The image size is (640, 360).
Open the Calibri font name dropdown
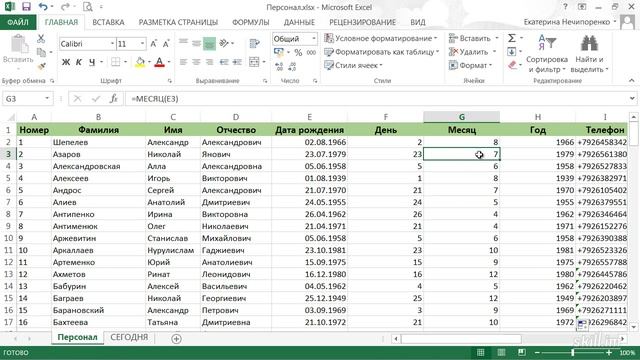click(x=112, y=43)
